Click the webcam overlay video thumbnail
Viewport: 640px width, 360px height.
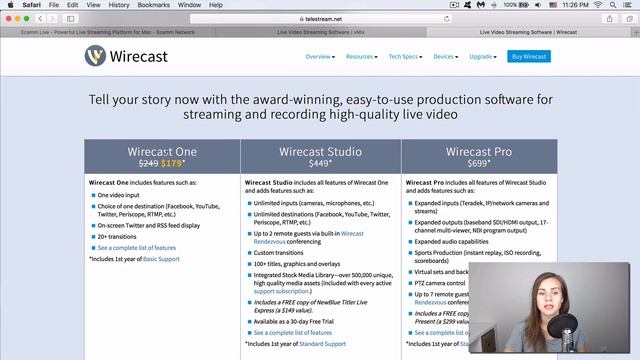click(549, 307)
